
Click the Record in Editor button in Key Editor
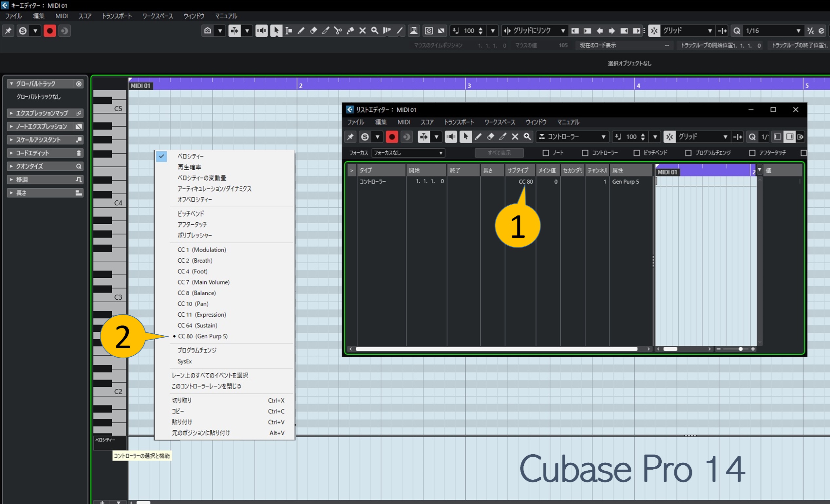click(50, 31)
